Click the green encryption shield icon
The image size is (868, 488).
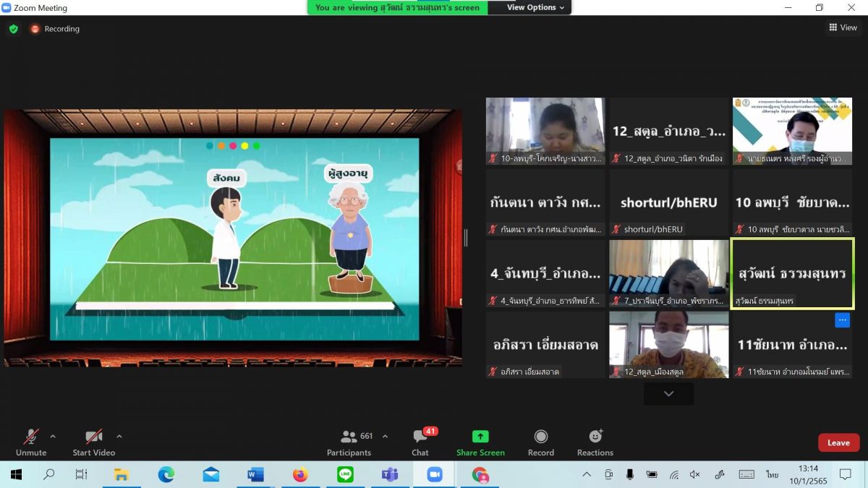click(x=13, y=29)
